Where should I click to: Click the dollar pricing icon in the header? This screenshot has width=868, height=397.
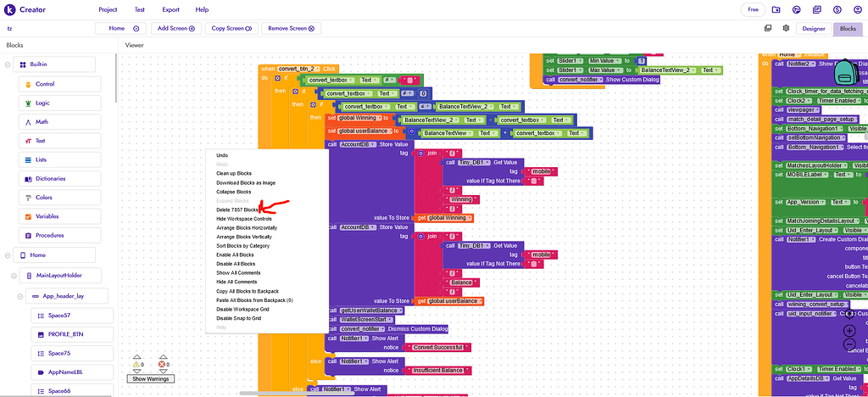point(837,9)
